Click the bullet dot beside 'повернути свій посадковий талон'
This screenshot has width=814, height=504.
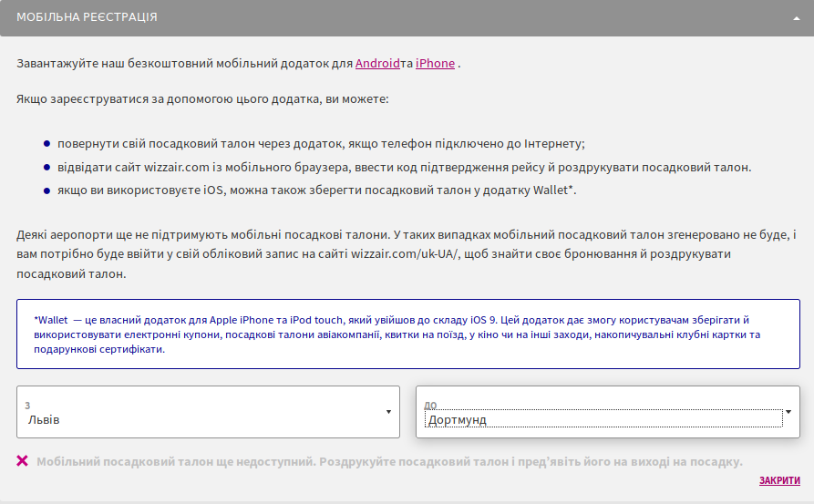[x=46, y=144]
